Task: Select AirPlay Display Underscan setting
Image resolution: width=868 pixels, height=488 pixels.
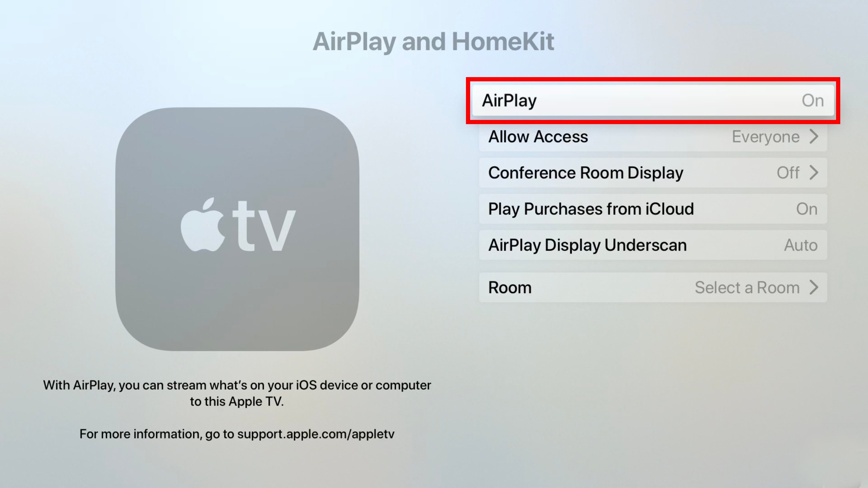Action: point(654,244)
